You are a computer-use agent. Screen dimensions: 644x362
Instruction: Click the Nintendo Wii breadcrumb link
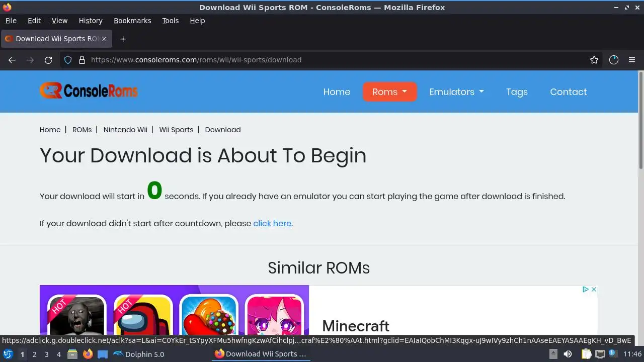tap(125, 130)
